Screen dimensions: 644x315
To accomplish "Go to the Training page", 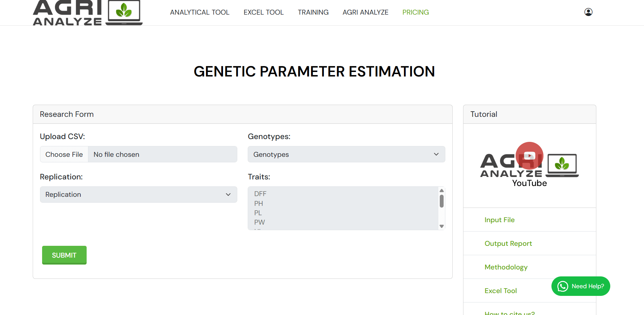I will (313, 13).
